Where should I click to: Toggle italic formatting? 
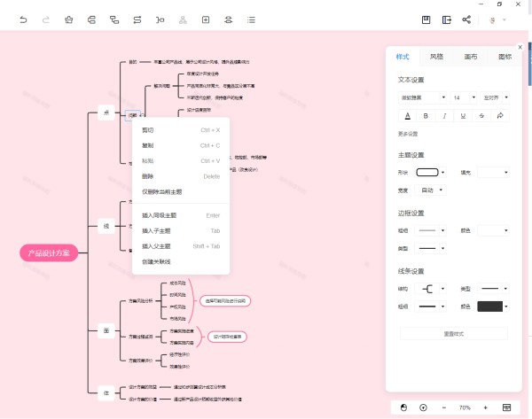click(x=444, y=116)
